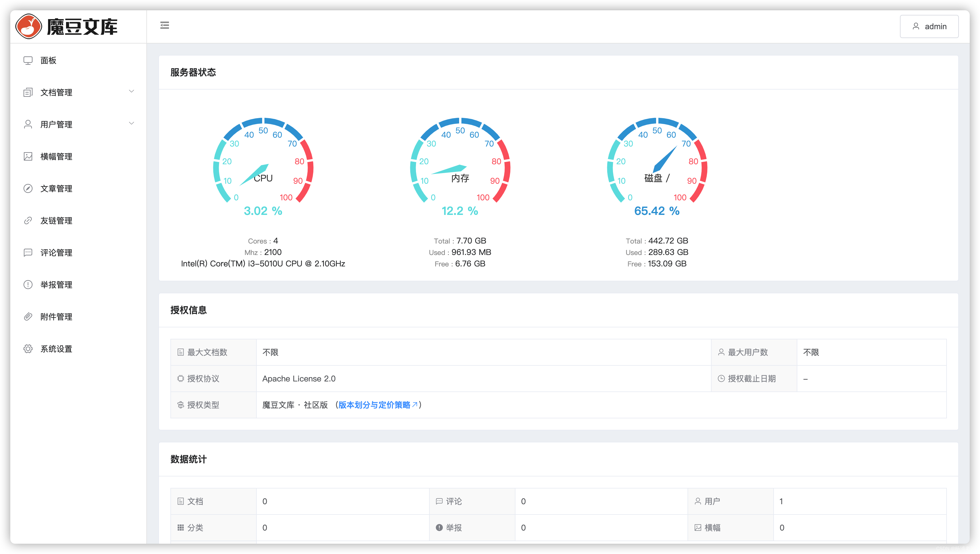Screen dimensions: 980x554
Task: Go to the 系统设置 menu item
Action: [x=56, y=349]
